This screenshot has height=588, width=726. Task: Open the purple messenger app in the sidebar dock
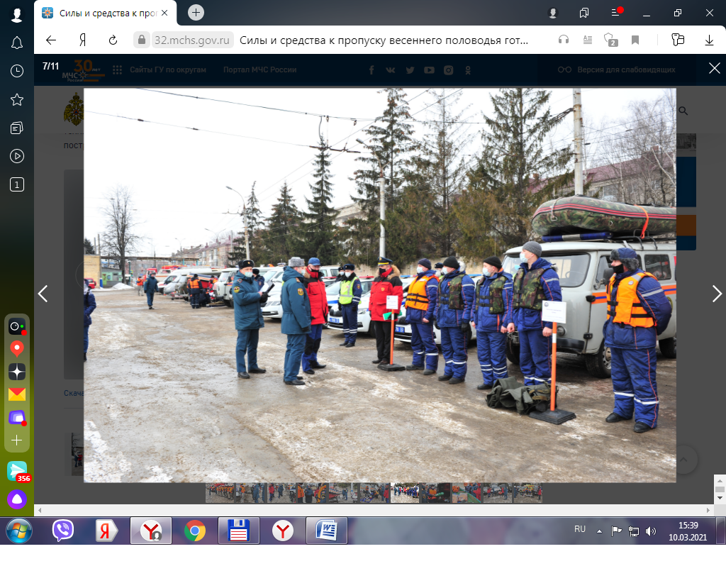coord(17,418)
